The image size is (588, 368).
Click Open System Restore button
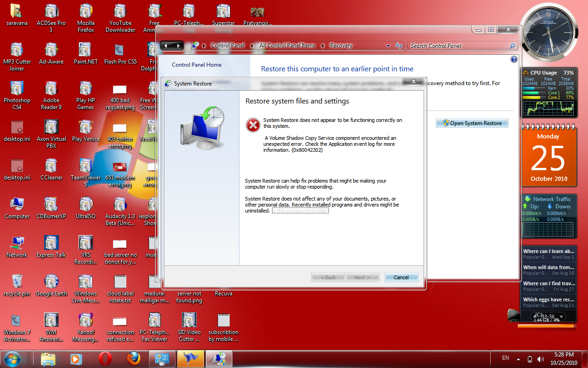point(472,123)
